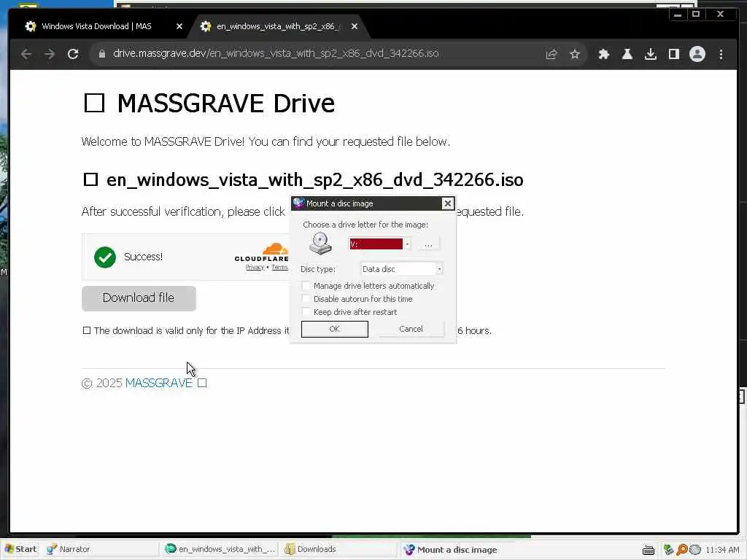The height and width of the screenshot is (560, 747).
Task: Open the Downloads folder taskbar button
Action: 338,549
